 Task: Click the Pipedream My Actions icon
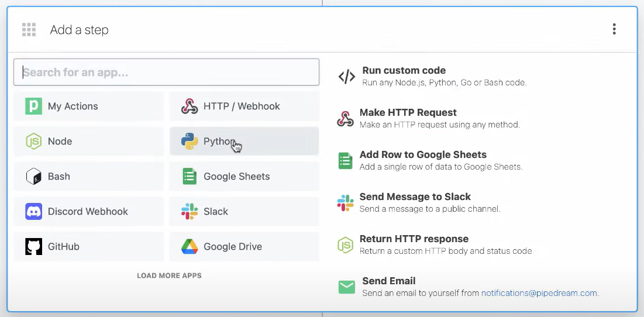coord(34,106)
